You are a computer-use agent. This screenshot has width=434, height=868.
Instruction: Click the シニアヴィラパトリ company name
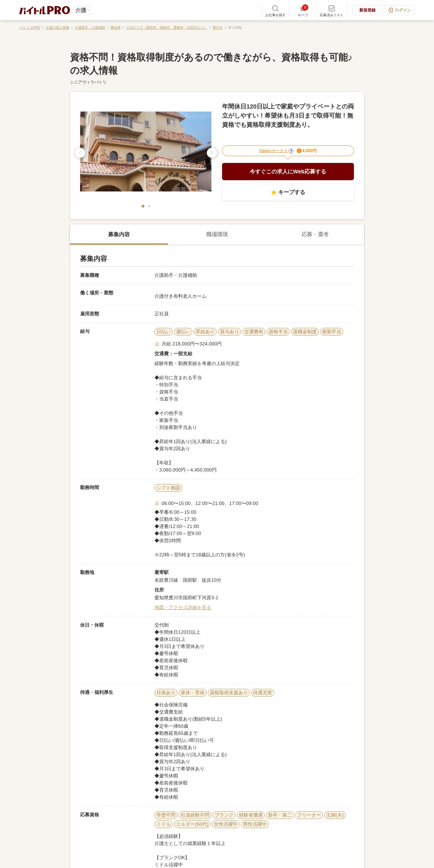(88, 82)
